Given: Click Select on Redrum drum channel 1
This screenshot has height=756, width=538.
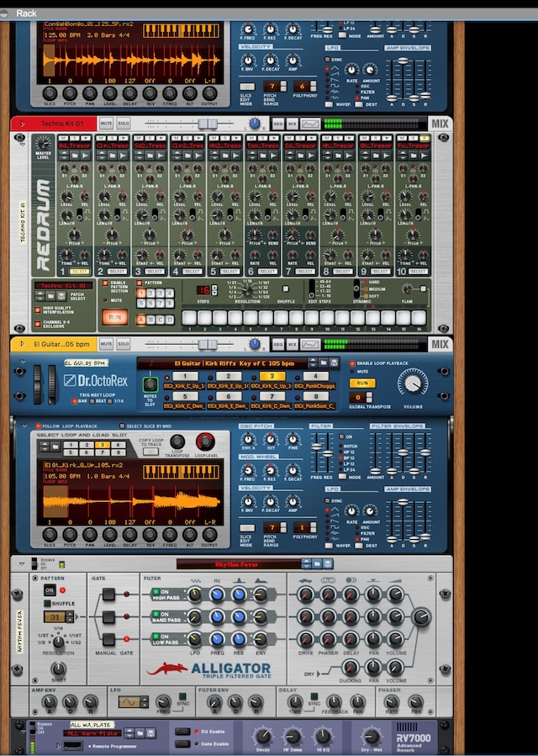Looking at the screenshot, I should click(x=80, y=272).
